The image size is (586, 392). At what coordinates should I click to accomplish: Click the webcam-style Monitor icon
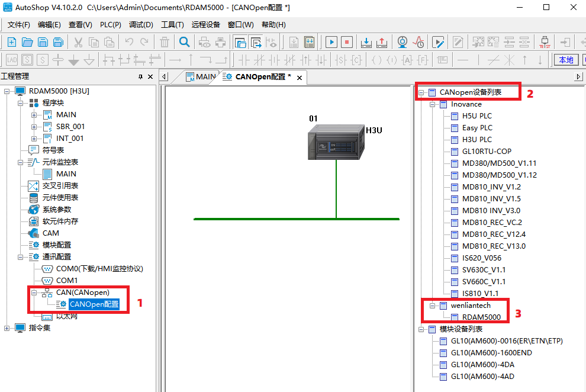(x=403, y=42)
